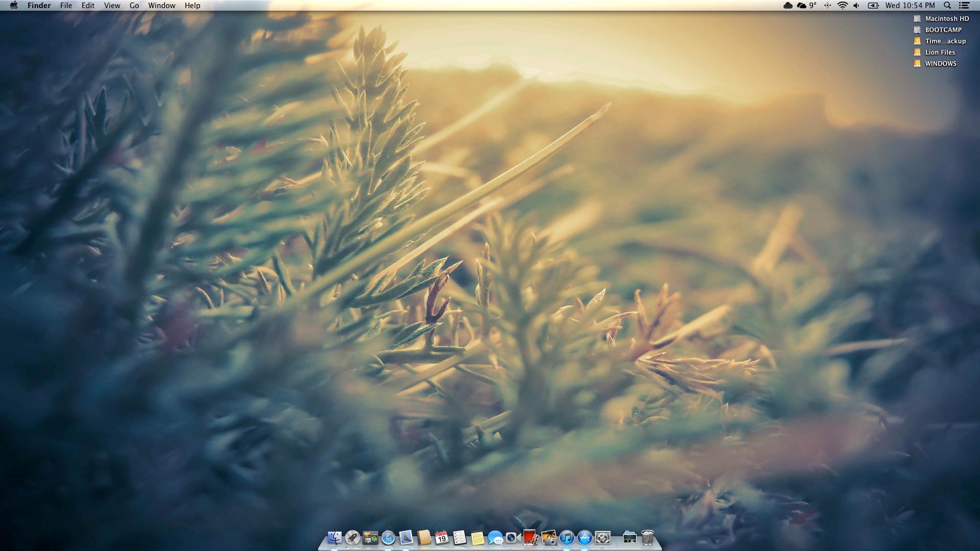Open the View menu
The width and height of the screenshot is (980, 551).
(112, 5)
